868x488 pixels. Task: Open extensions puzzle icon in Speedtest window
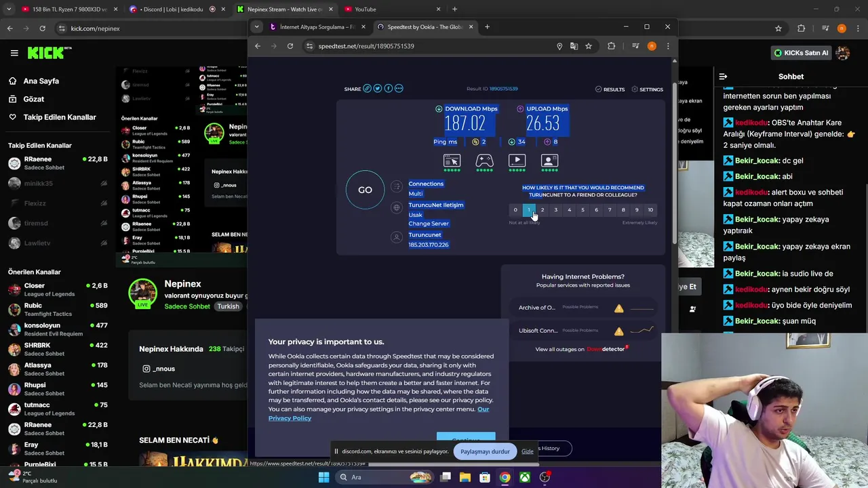[x=612, y=46]
